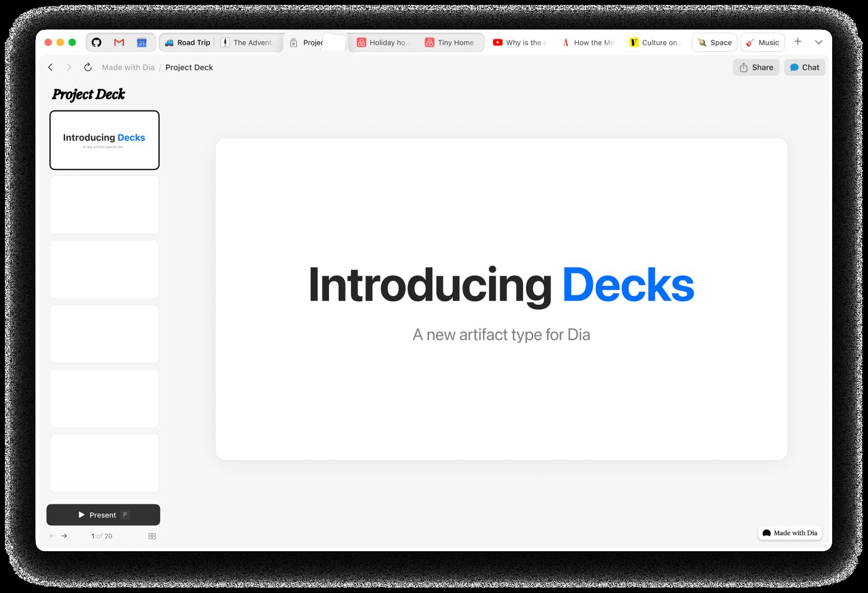Select the Introducing Decks slide thumbnail

(x=104, y=140)
